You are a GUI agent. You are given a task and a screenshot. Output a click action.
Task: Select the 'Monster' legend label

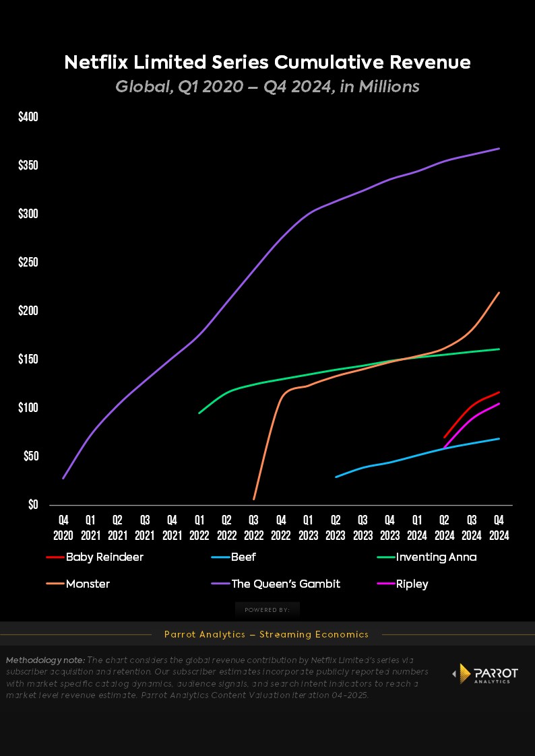(x=88, y=584)
